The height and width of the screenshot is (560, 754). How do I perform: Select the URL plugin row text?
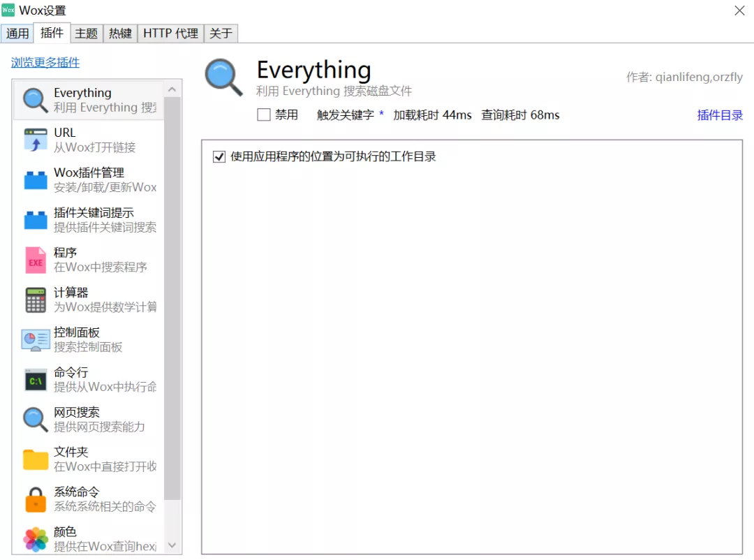(95, 140)
